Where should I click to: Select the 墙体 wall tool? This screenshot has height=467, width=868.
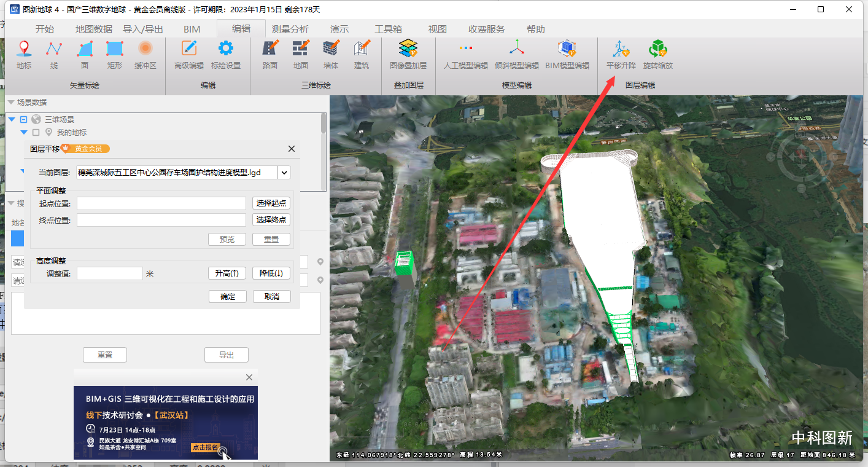pos(331,55)
